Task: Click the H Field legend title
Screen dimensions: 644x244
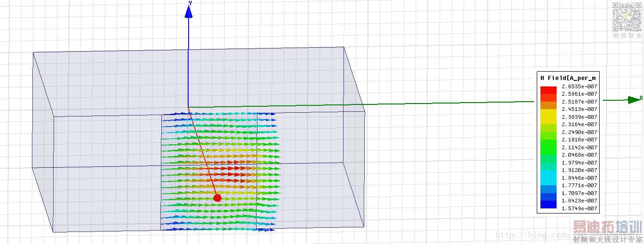Action: click(567, 78)
